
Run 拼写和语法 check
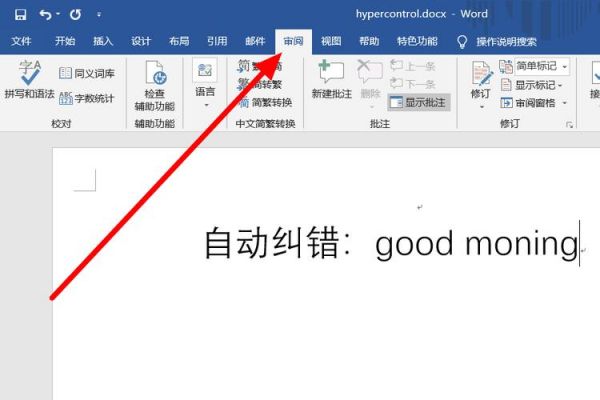tap(29, 80)
